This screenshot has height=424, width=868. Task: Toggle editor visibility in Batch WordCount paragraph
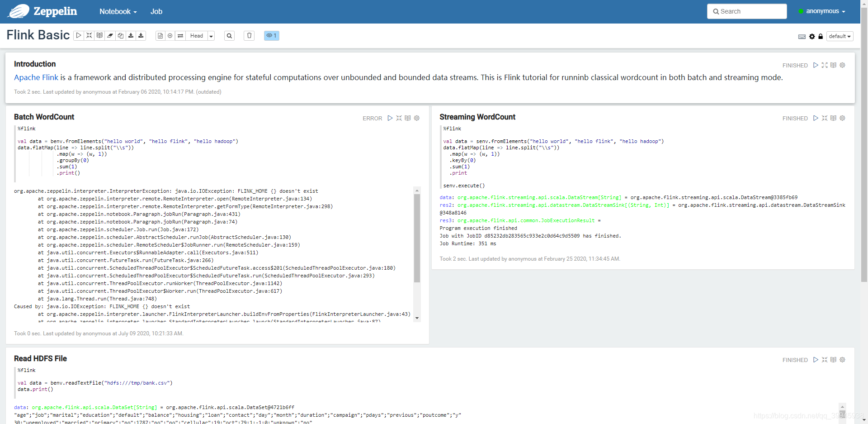click(399, 118)
